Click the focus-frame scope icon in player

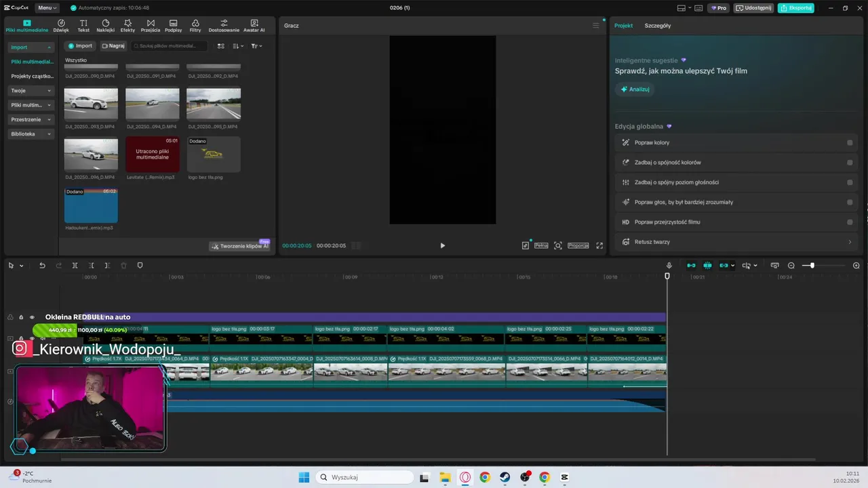558,245
